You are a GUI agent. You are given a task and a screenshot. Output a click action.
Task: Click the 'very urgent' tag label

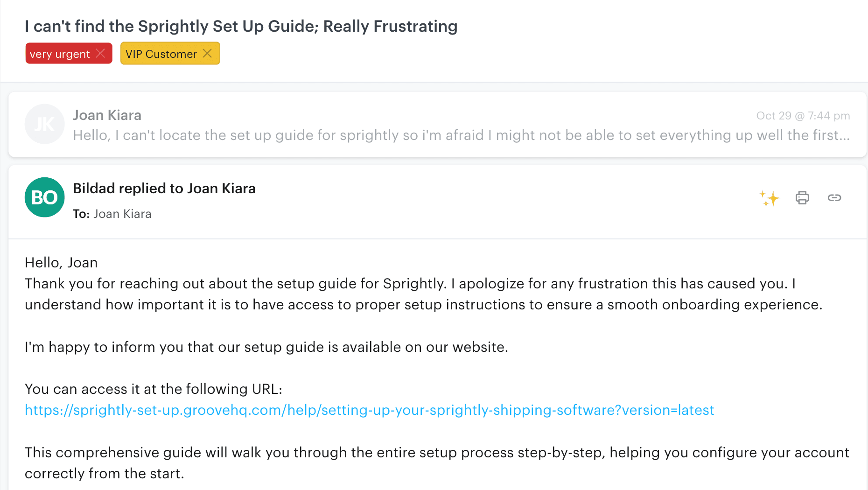(59, 53)
